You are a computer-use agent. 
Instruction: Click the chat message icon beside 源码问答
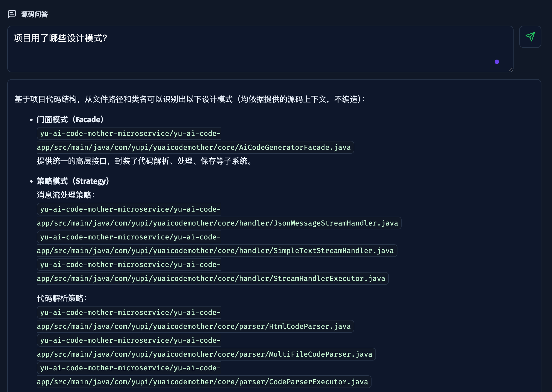click(x=12, y=14)
